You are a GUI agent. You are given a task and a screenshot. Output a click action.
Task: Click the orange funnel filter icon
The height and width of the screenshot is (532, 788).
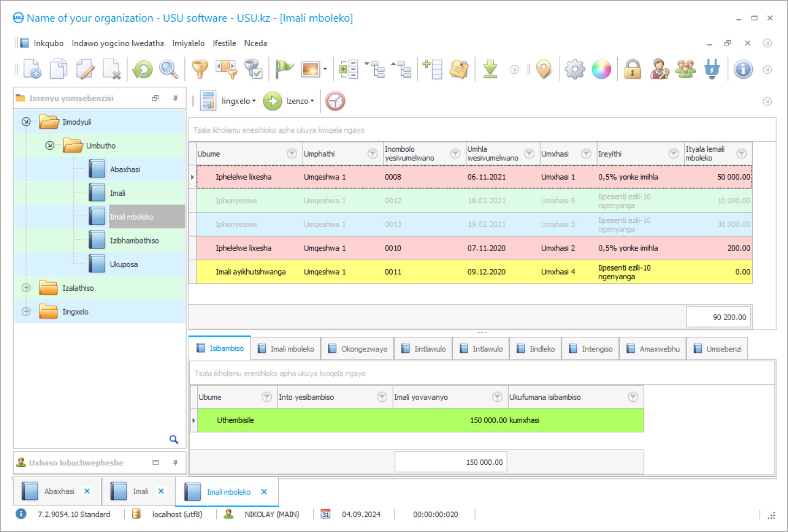click(x=200, y=69)
